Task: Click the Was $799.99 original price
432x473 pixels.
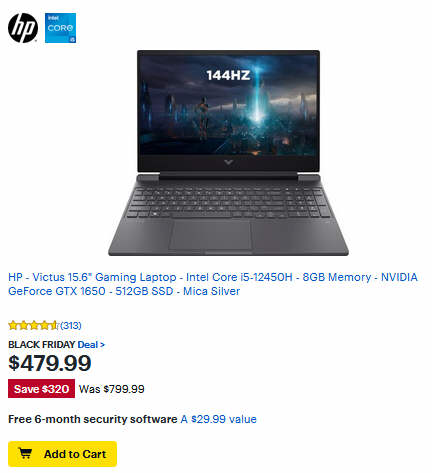Action: (x=112, y=389)
